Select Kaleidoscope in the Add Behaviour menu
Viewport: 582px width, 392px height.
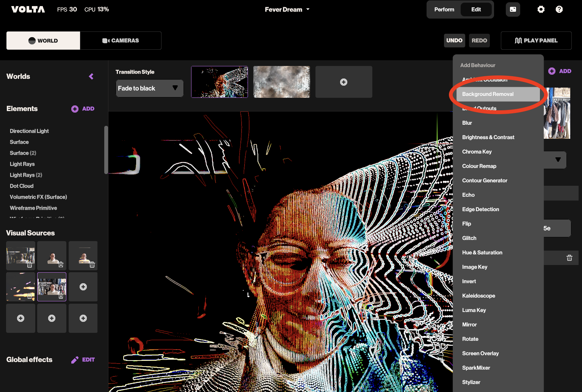coord(478,296)
